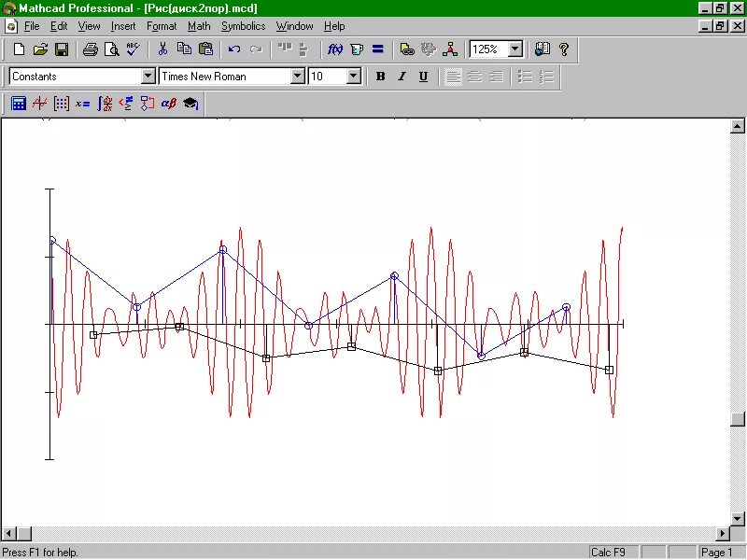Click the vertical scrollbar up arrow
Screen dimensions: 747x560
738,126
